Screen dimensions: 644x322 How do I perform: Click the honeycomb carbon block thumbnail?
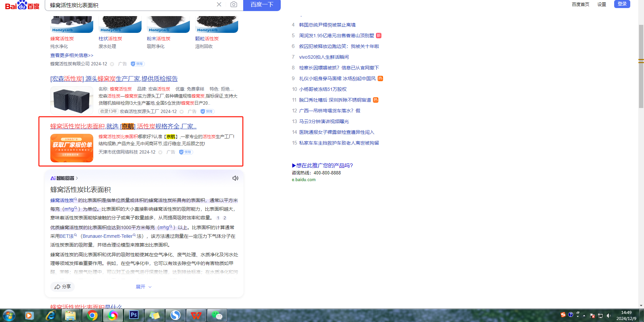(72, 100)
